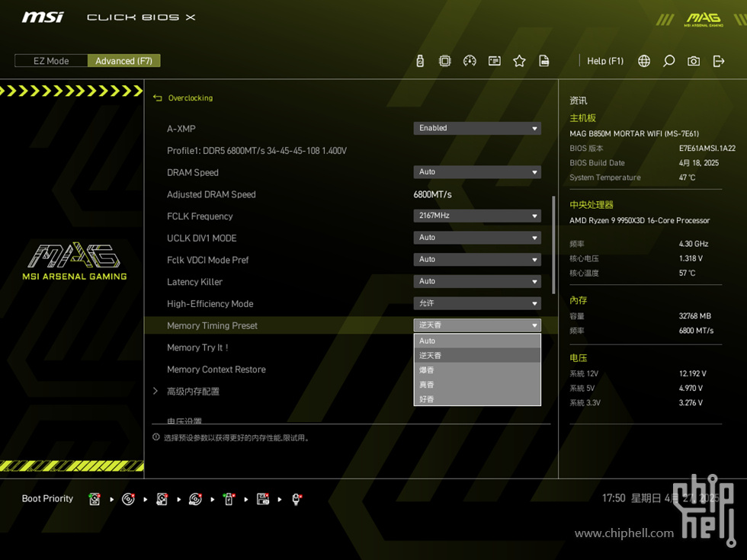The height and width of the screenshot is (560, 747).
Task: Click the CPU chip icon in toolbar
Action: tap(444, 61)
